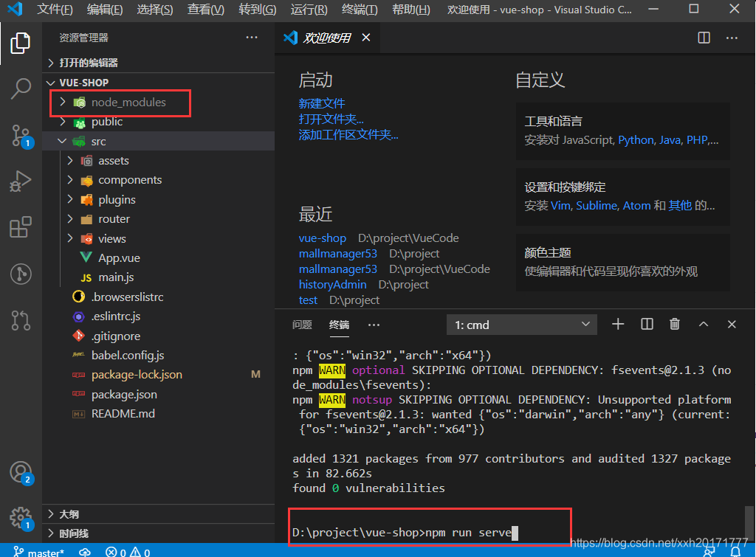Open App.vue file
Image resolution: width=756 pixels, height=557 pixels.
(x=158, y=257)
